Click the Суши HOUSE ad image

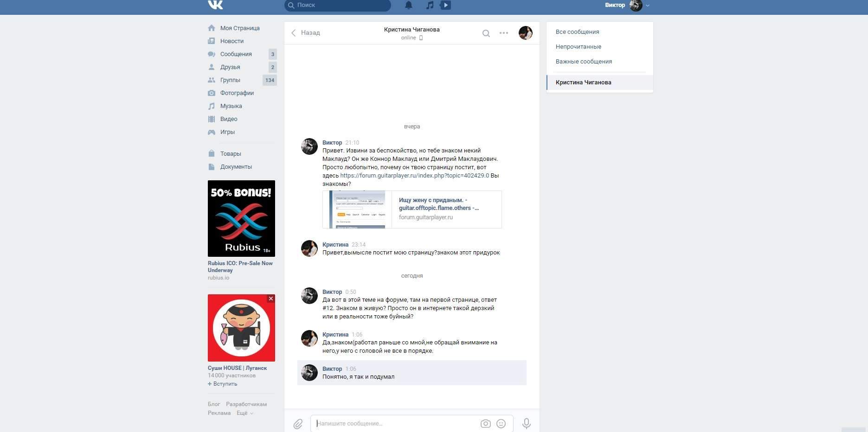point(241,328)
